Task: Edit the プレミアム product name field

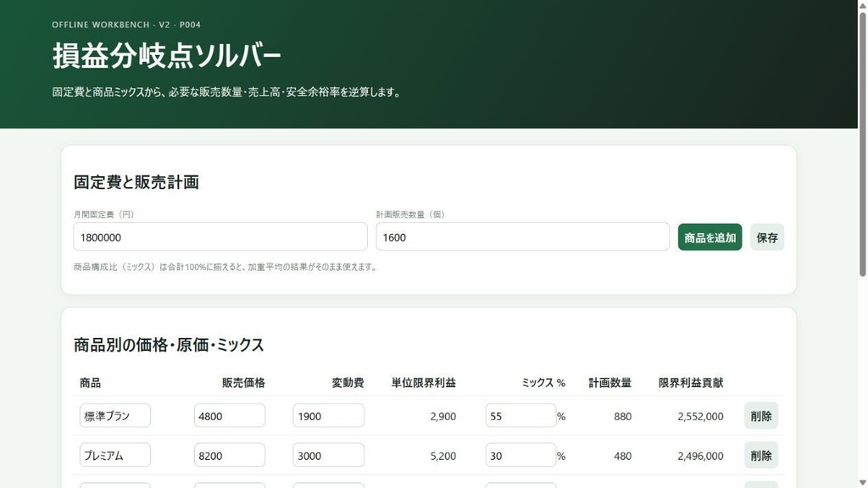Action: coord(115,455)
